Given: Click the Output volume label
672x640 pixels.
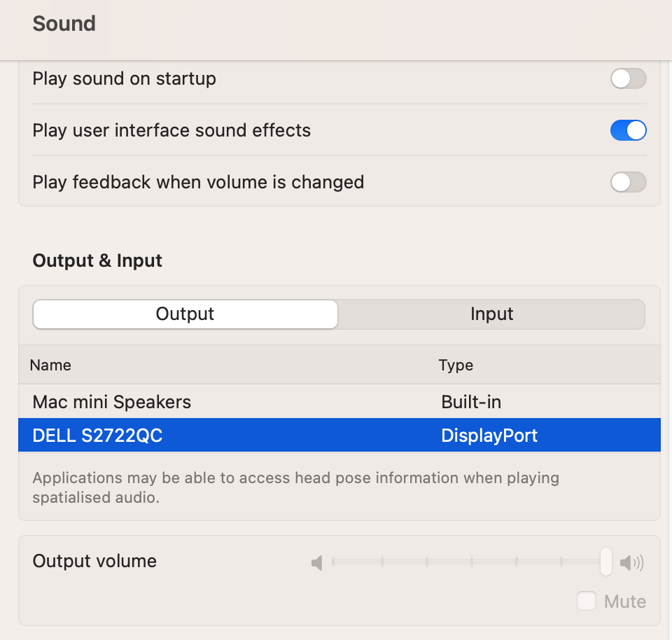Looking at the screenshot, I should [x=94, y=561].
